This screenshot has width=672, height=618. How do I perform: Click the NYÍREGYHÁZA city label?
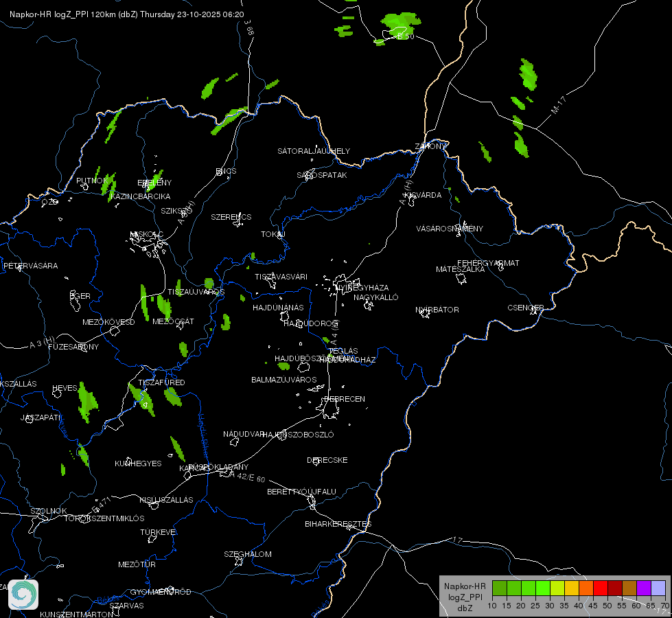pyautogui.click(x=362, y=288)
